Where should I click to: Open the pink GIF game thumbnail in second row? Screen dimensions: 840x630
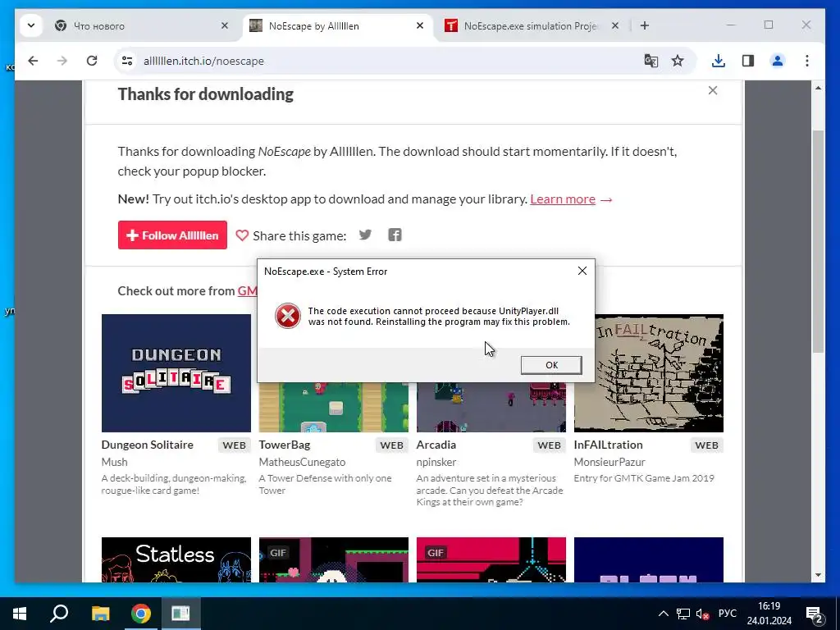[x=491, y=559]
